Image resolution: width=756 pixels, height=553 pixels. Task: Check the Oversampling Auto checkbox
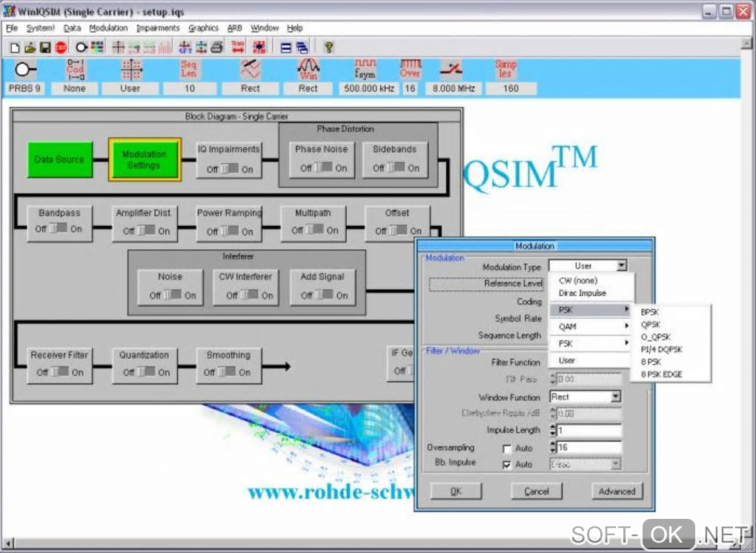[x=507, y=449]
